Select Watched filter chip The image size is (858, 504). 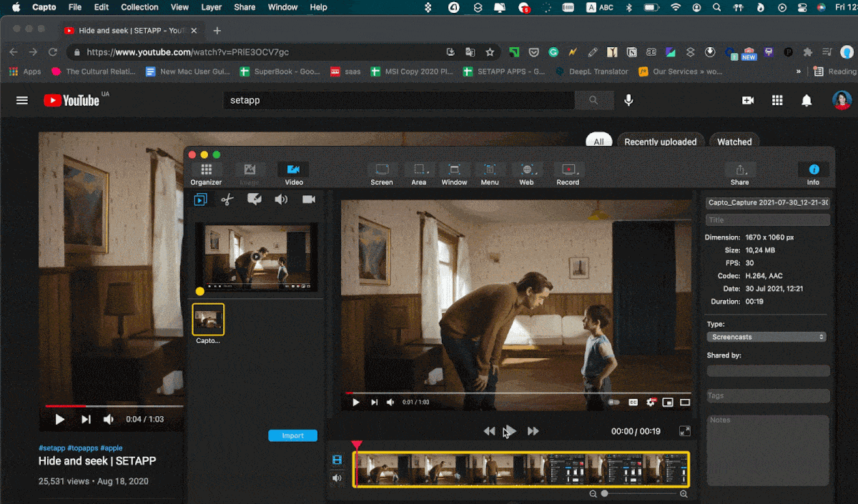(734, 142)
